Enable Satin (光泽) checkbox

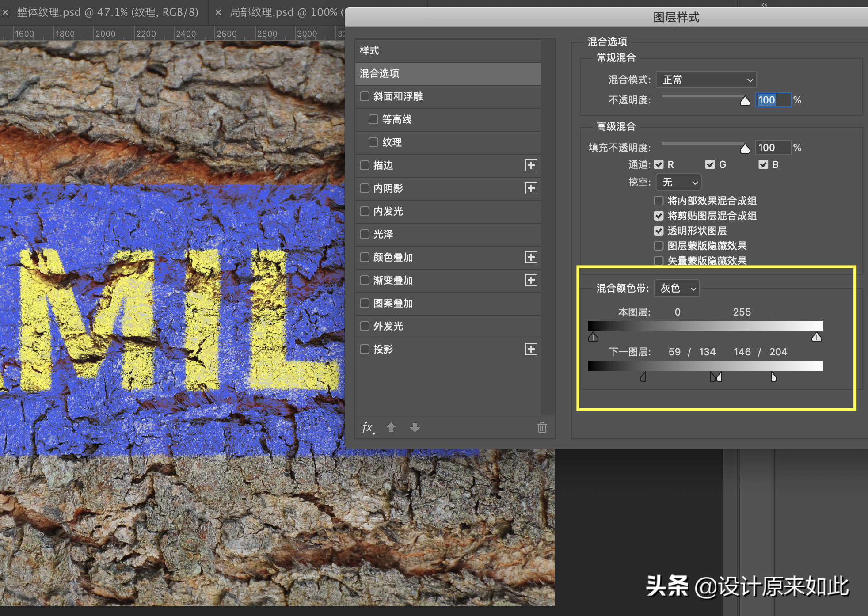click(x=365, y=234)
